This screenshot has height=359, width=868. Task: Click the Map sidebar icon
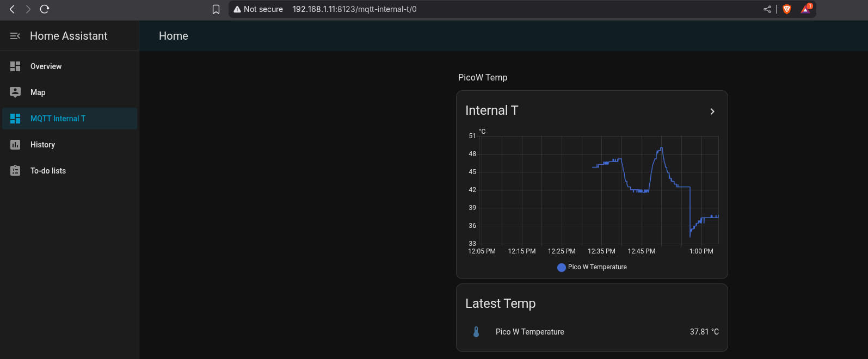[x=15, y=92]
